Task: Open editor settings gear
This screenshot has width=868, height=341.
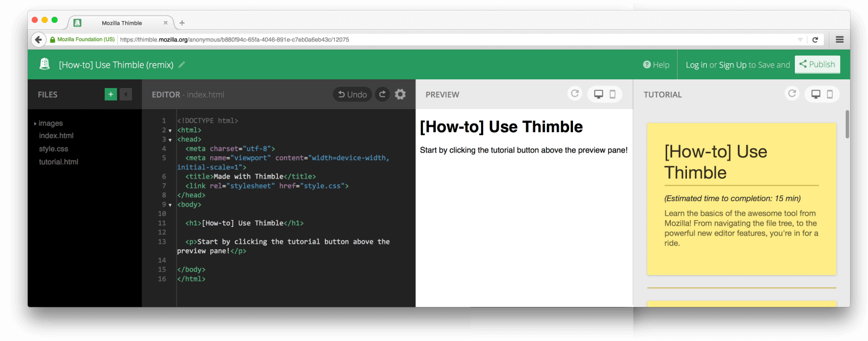Action: pos(401,94)
